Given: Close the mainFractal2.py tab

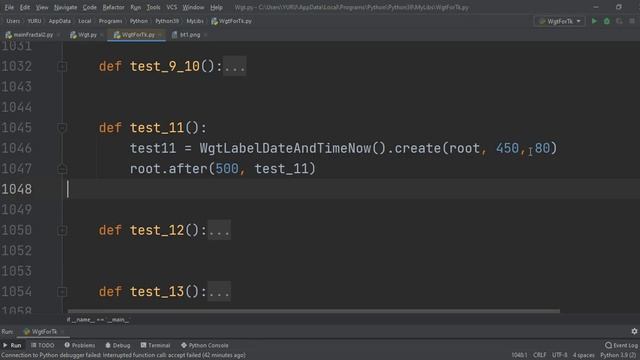Looking at the screenshot, I should 58,35.
